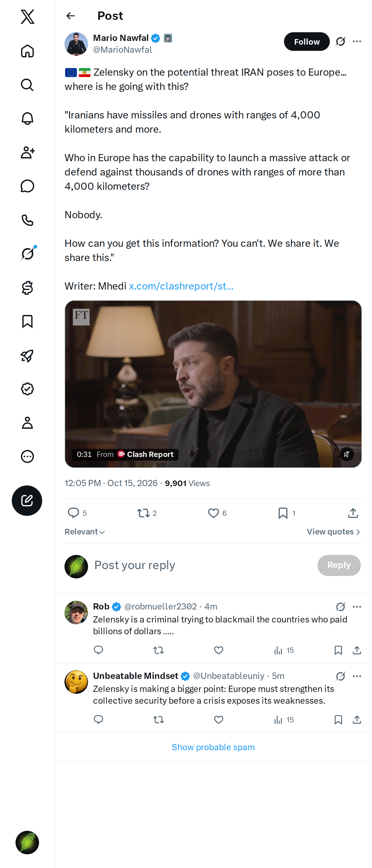Unmute the video with speaker icon
Viewport: 372px width, 868px height.
click(x=346, y=454)
